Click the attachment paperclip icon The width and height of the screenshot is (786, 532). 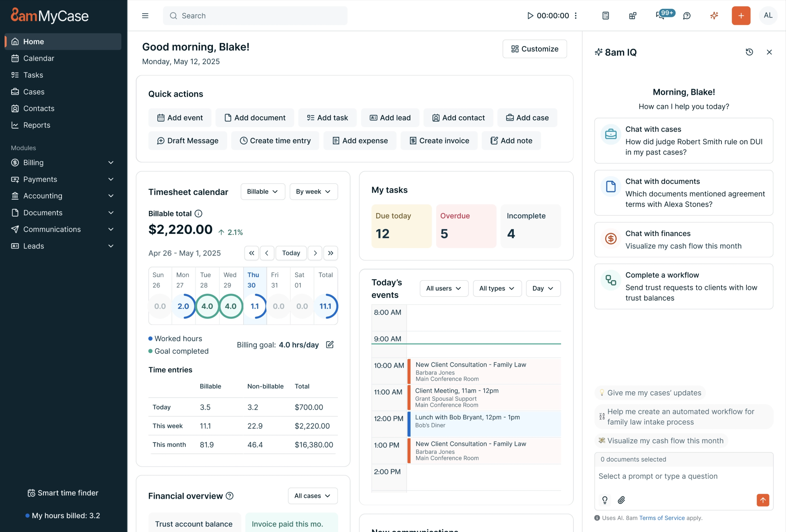click(x=621, y=500)
